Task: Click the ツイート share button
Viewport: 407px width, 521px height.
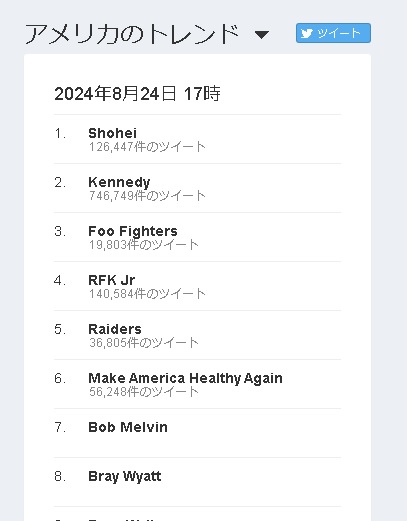Action: click(333, 33)
